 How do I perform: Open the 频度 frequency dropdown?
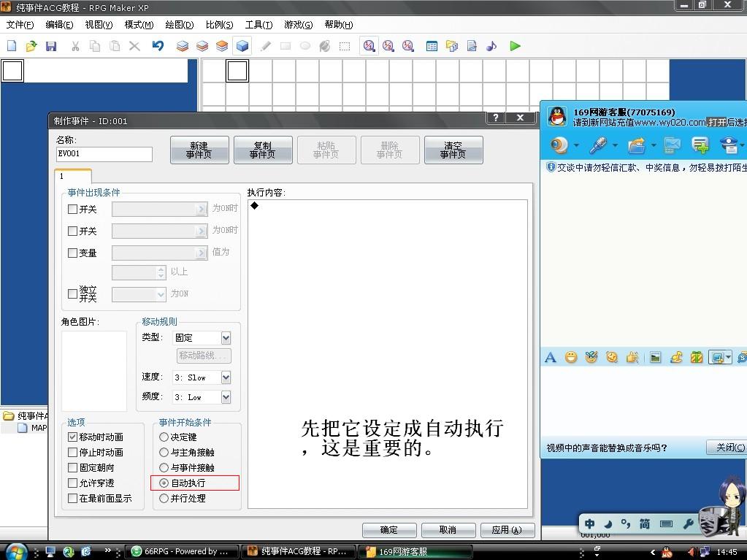(x=226, y=397)
